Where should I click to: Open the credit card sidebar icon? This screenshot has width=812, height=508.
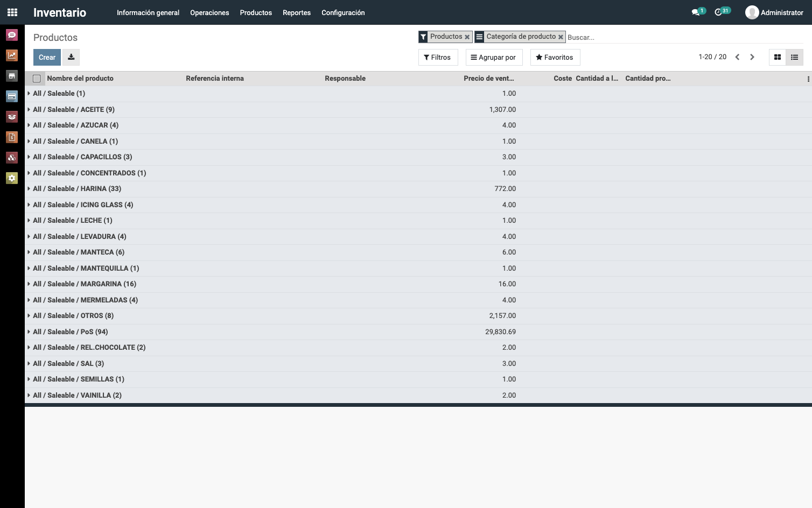(12, 96)
